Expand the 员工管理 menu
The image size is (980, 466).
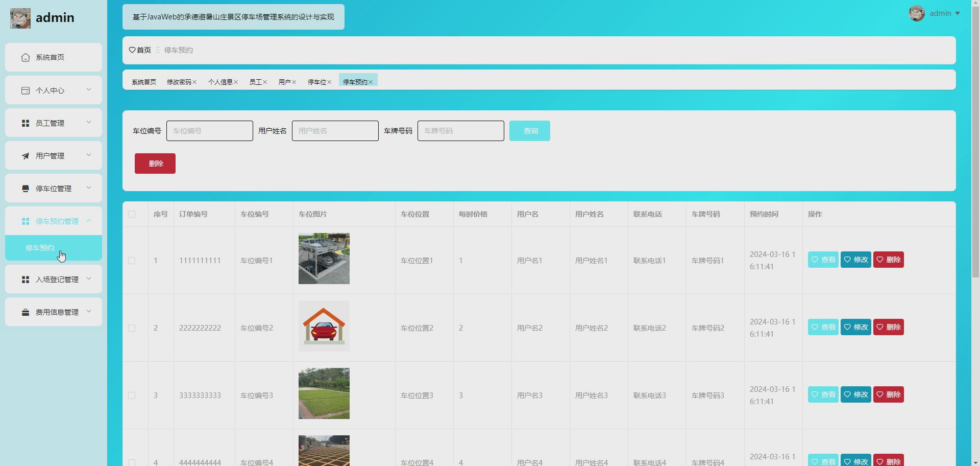[x=89, y=123]
